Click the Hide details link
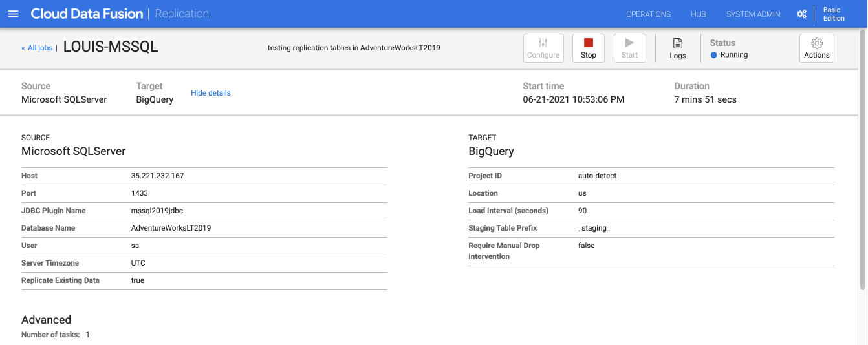Viewport: 868px width, 345px height. point(211,93)
